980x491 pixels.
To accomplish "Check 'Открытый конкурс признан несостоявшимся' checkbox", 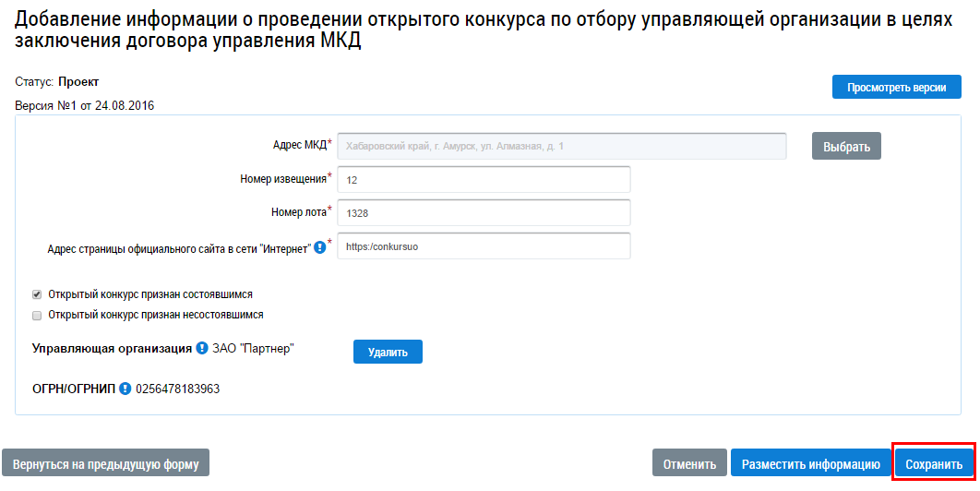I will 37,315.
